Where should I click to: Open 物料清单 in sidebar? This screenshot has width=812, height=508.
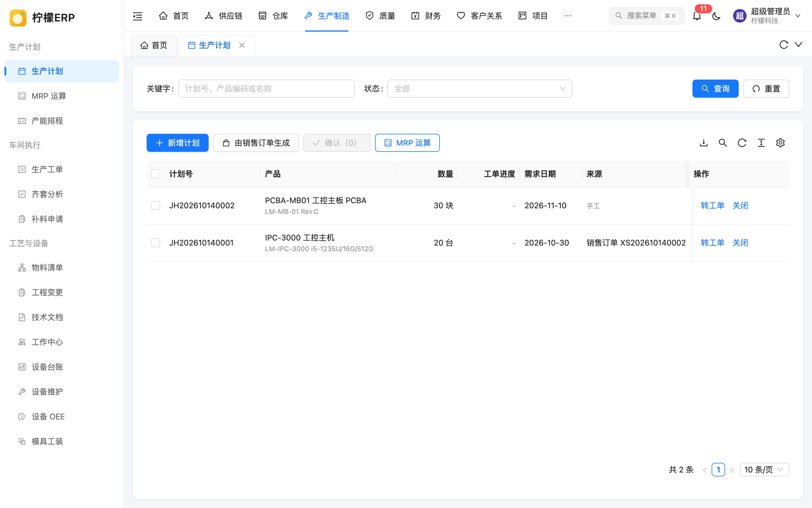pyautogui.click(x=62, y=268)
